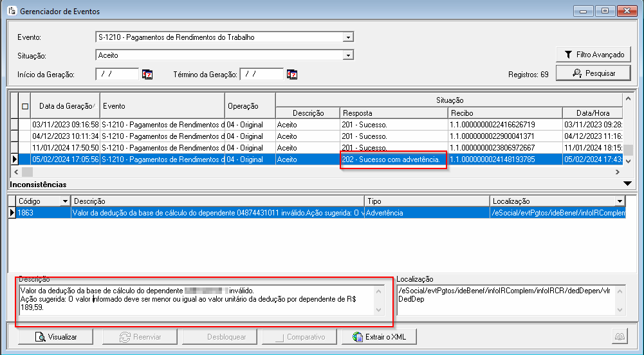
Task: Click the Pesquisar search button
Action: point(594,73)
